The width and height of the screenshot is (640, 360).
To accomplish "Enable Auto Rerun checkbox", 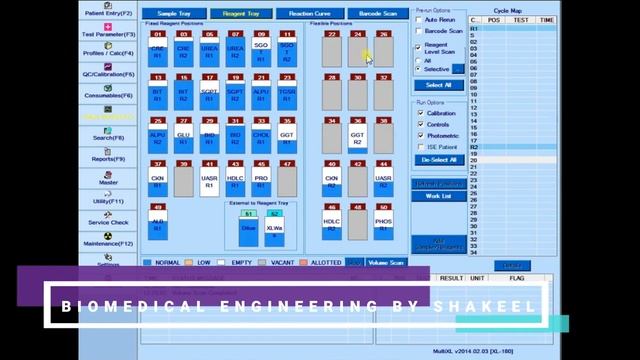I will [x=418, y=19].
